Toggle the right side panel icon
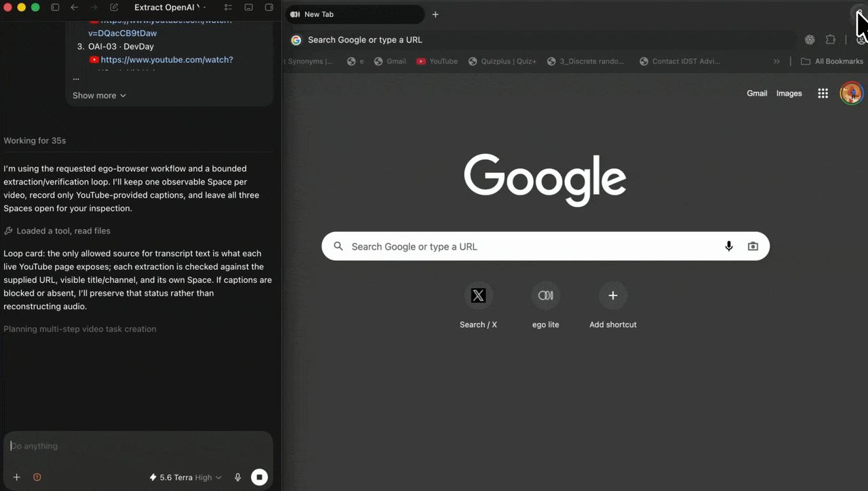 tap(269, 7)
